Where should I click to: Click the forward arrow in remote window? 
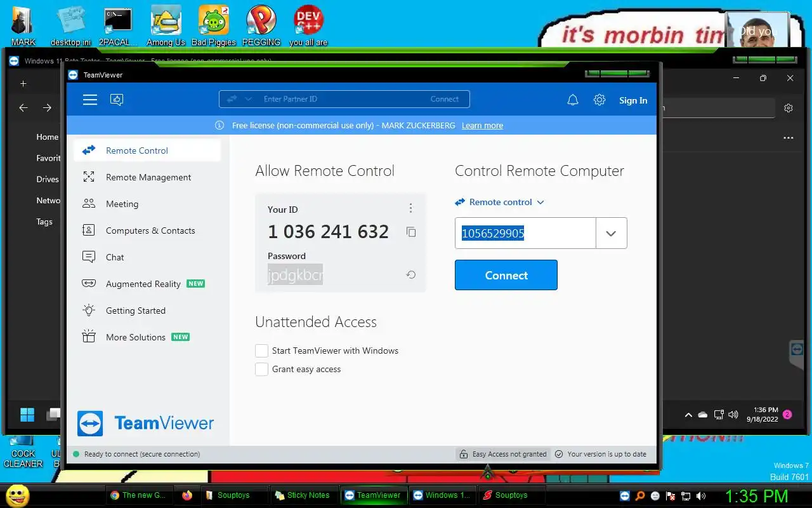click(x=47, y=108)
